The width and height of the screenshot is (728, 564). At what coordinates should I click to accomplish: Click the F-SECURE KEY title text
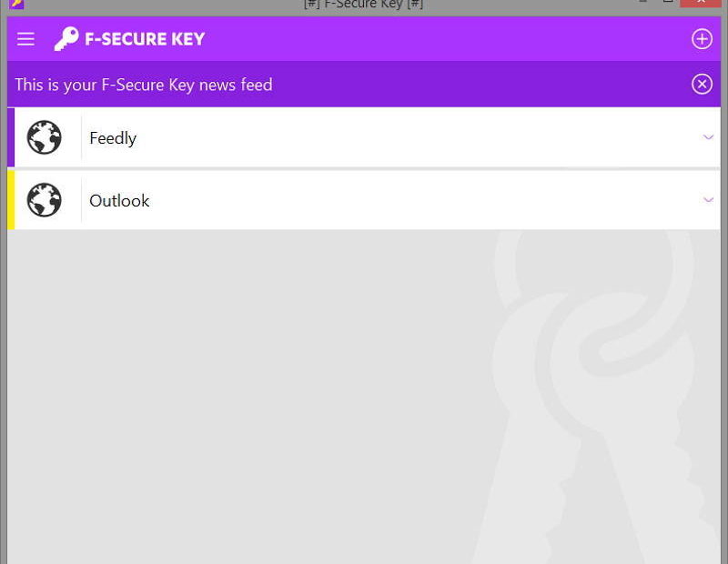tap(145, 39)
